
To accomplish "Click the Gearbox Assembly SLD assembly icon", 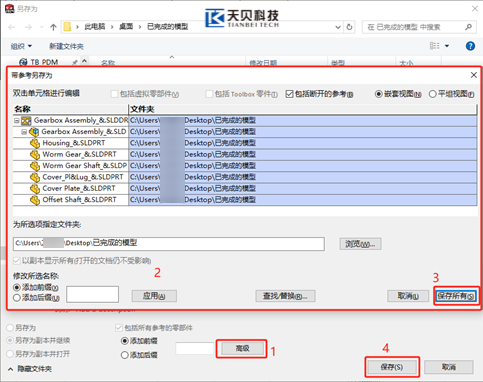I will click(x=34, y=132).
